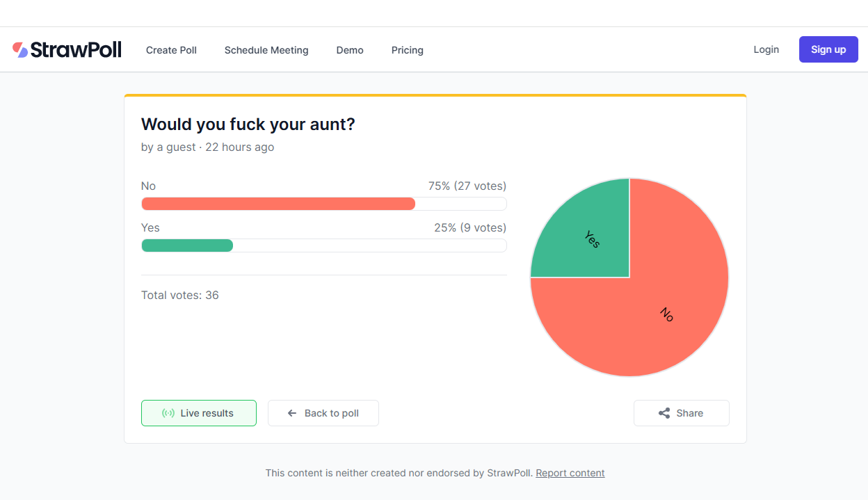The height and width of the screenshot is (500, 868).
Task: Click the 'No' option label above its bar
Action: tap(148, 186)
